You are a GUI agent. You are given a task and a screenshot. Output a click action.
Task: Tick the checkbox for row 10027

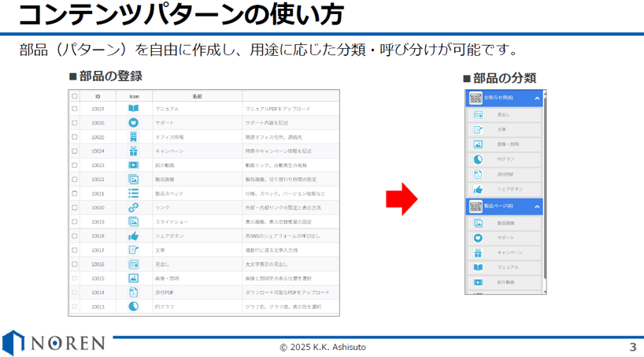coord(75,109)
